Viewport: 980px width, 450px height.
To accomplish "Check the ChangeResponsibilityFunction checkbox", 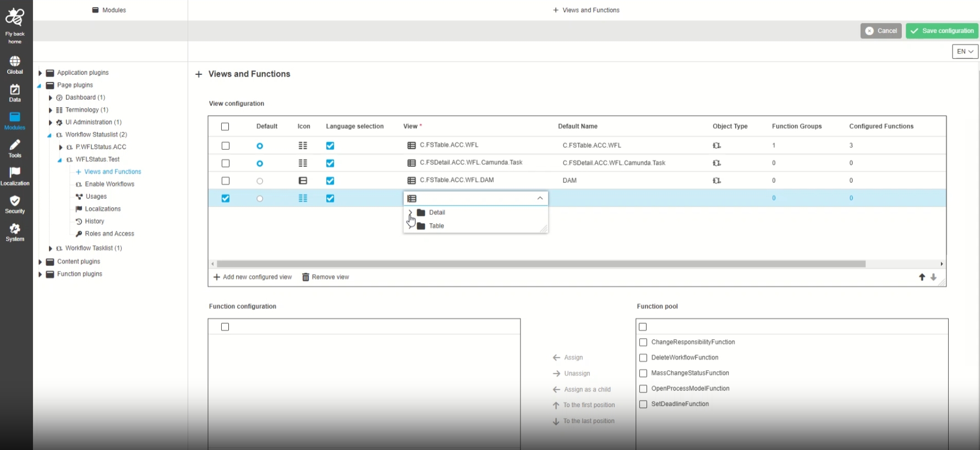I will tap(643, 342).
